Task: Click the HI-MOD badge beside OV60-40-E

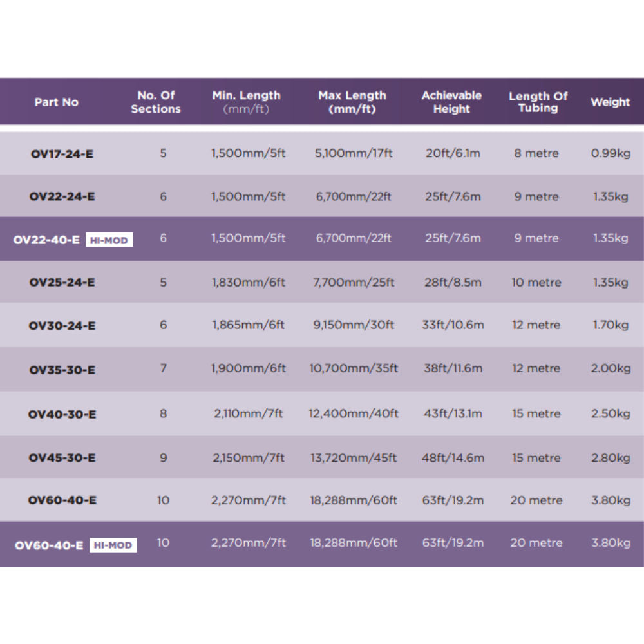Action: pos(113,545)
